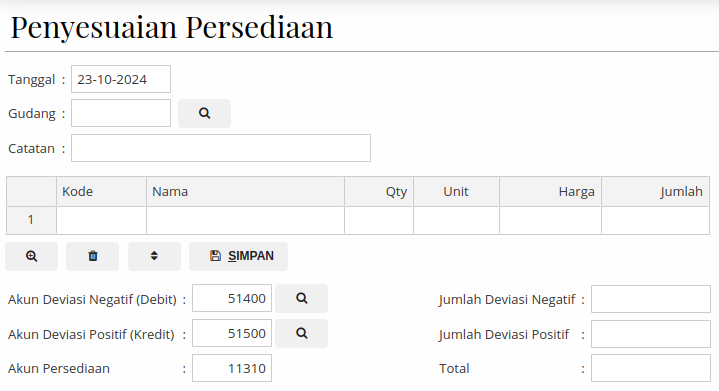Click the SIMPAN save button
This screenshot has width=719, height=391.
(x=238, y=256)
